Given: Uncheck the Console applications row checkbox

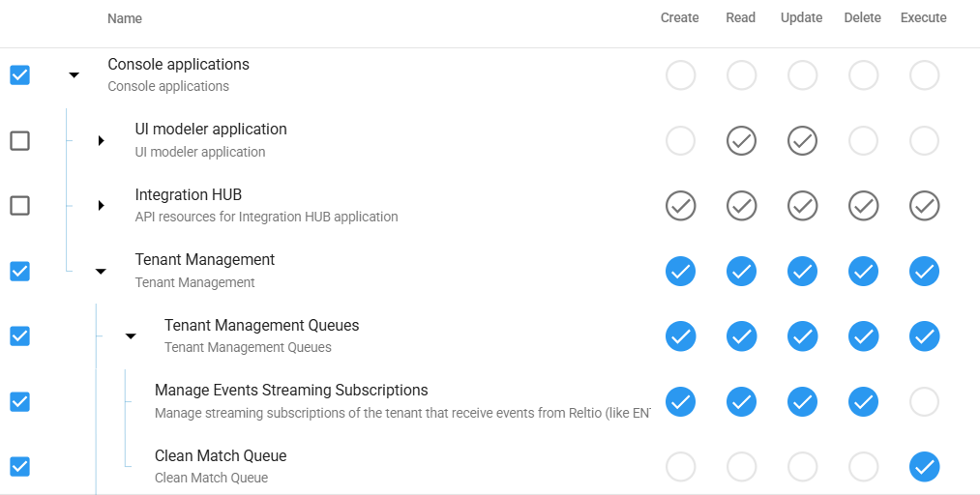Looking at the screenshot, I should [19, 75].
